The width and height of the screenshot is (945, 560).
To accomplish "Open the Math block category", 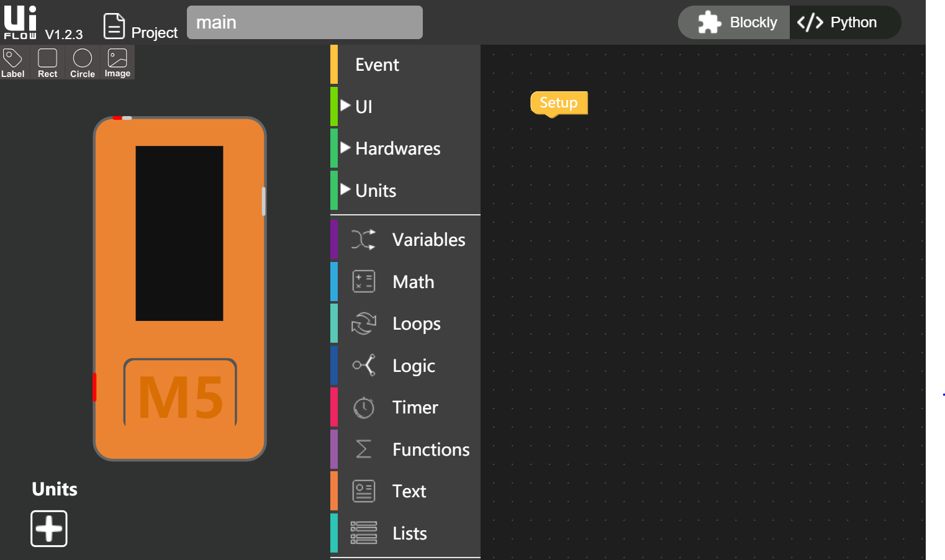I will tap(405, 282).
